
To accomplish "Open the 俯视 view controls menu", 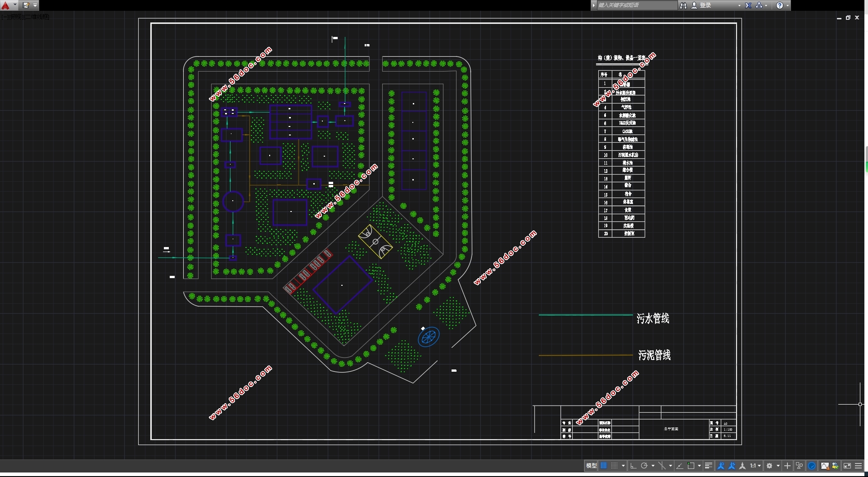I will (15, 17).
